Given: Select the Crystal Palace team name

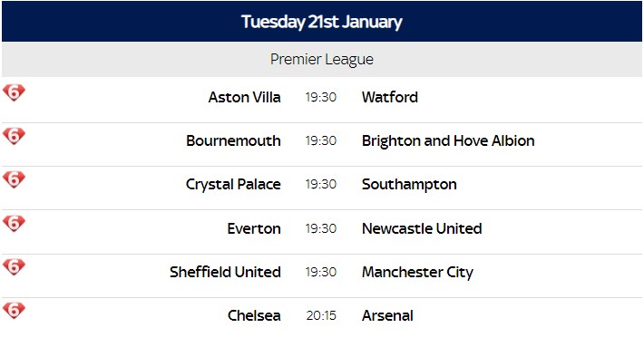Looking at the screenshot, I should click(233, 185).
